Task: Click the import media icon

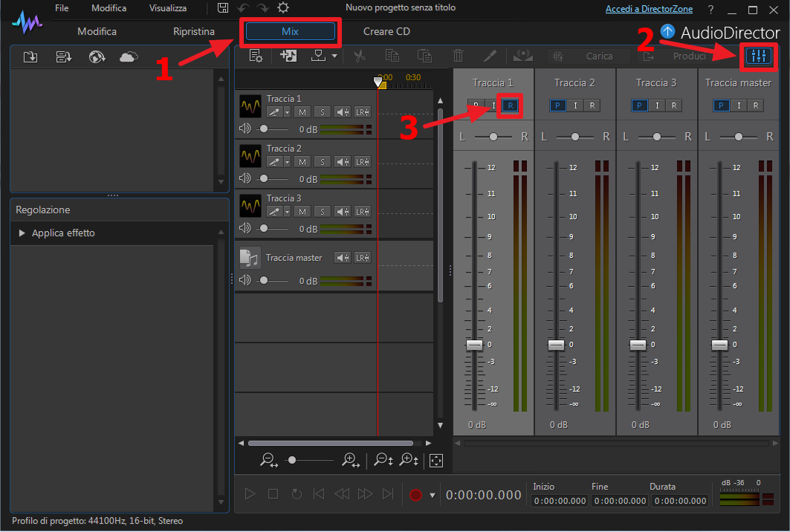Action: pos(30,56)
